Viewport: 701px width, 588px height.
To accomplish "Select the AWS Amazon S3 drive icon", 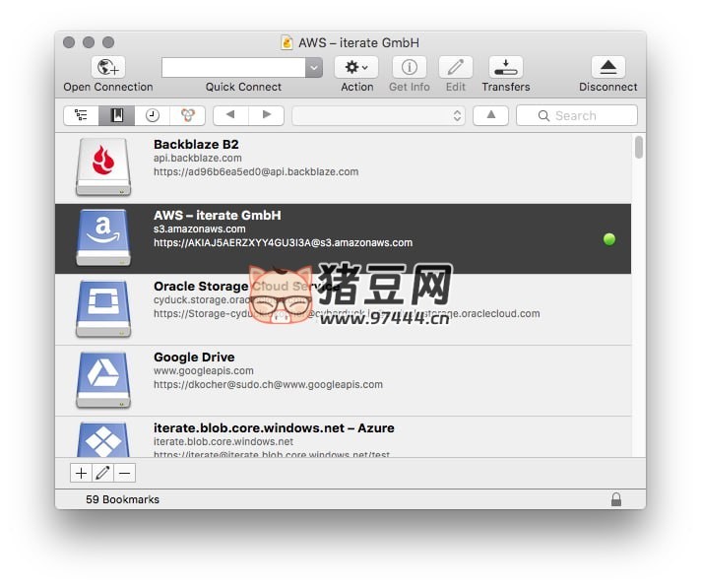I will click(x=103, y=237).
